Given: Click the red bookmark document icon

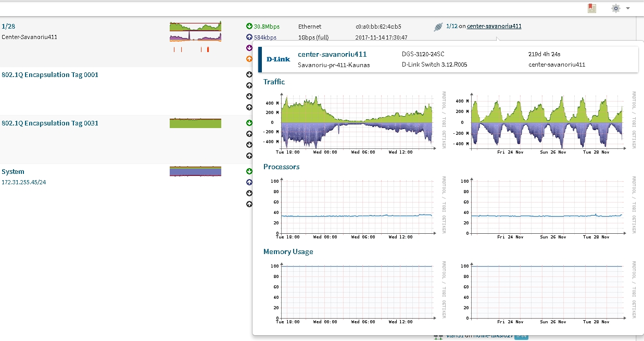Looking at the screenshot, I should pyautogui.click(x=591, y=8).
